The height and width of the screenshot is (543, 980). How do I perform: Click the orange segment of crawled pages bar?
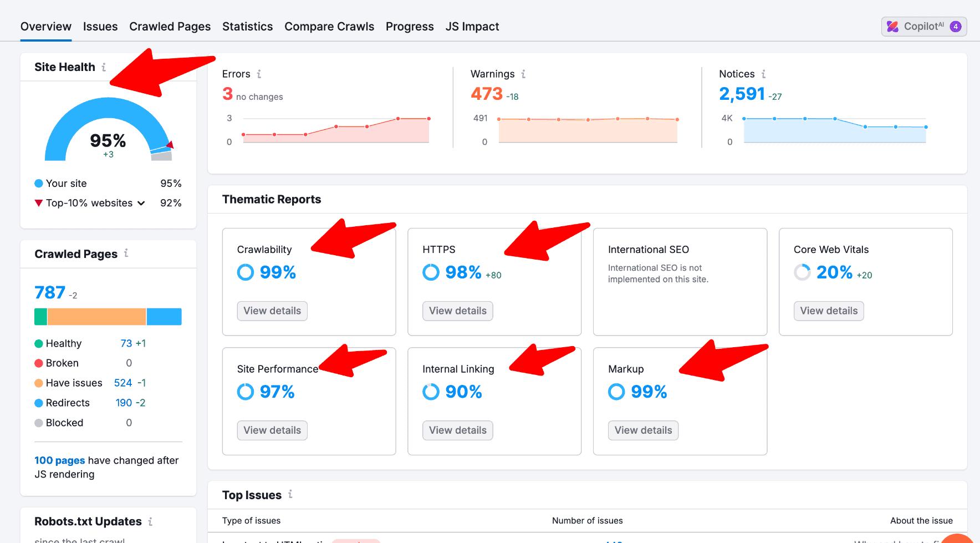point(96,317)
